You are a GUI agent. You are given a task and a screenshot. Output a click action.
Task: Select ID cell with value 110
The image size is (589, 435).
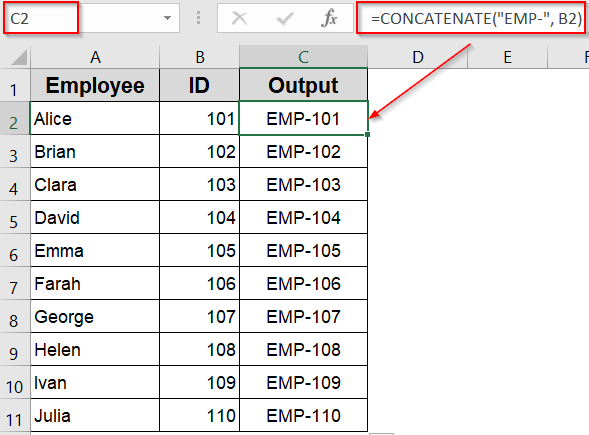coord(199,416)
